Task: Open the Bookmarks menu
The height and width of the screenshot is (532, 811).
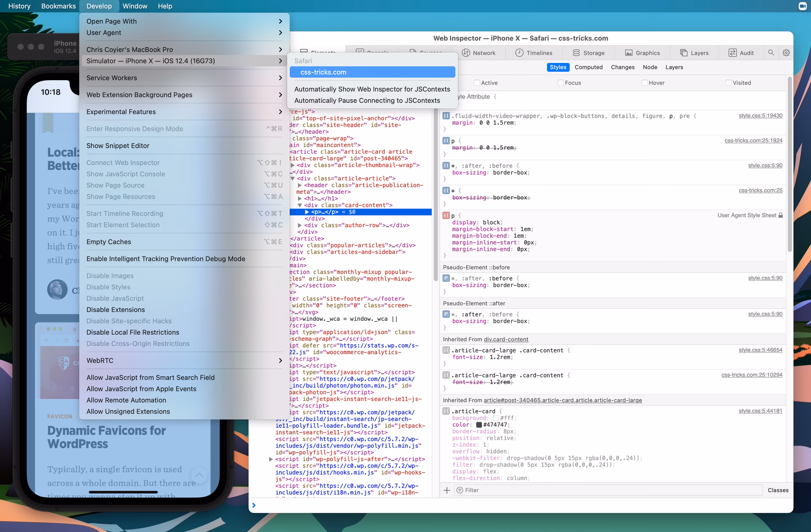Action: [58, 6]
